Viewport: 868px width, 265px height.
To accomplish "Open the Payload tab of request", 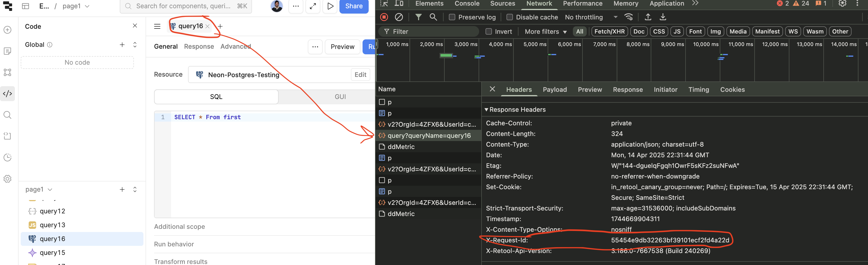I will coord(555,89).
